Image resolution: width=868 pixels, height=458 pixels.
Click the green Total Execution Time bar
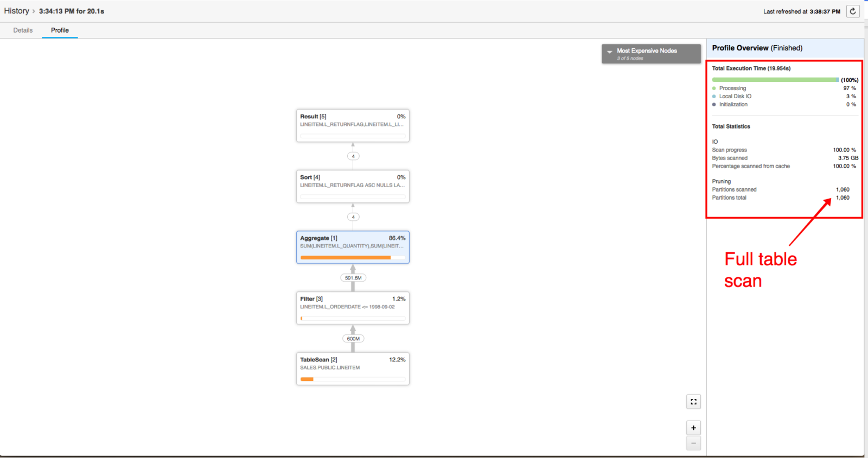pos(775,80)
